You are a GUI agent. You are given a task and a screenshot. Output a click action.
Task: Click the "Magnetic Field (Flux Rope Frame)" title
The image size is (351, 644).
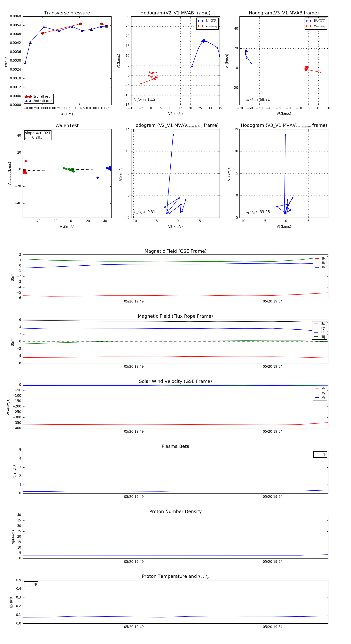(x=175, y=316)
